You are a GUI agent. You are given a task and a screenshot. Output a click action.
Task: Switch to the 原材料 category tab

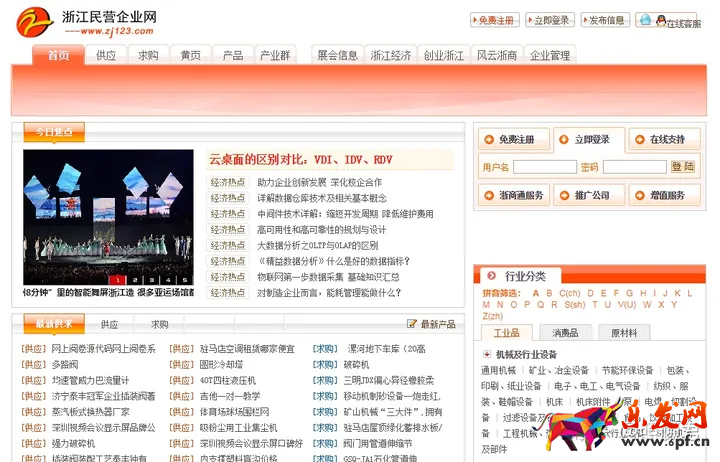(x=624, y=332)
